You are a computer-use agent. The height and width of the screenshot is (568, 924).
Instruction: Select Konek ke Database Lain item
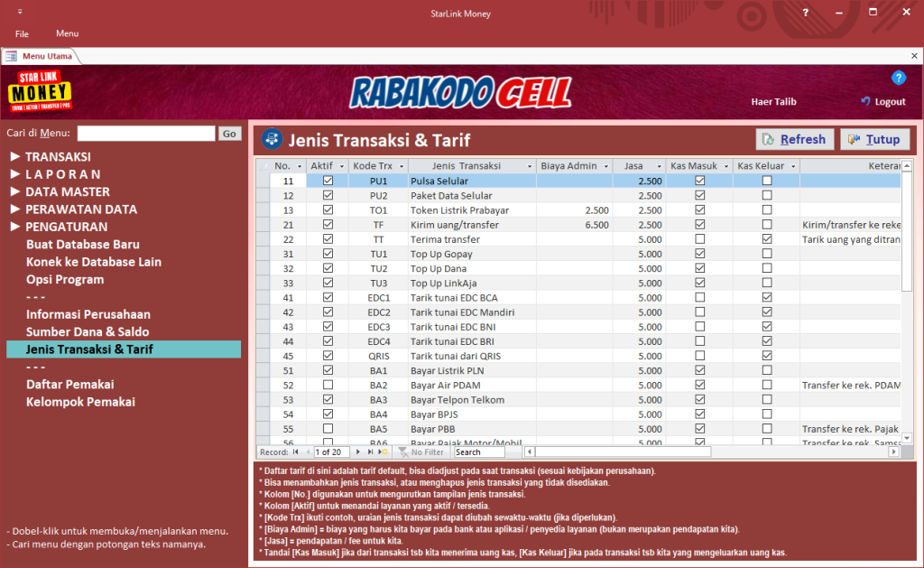click(94, 262)
